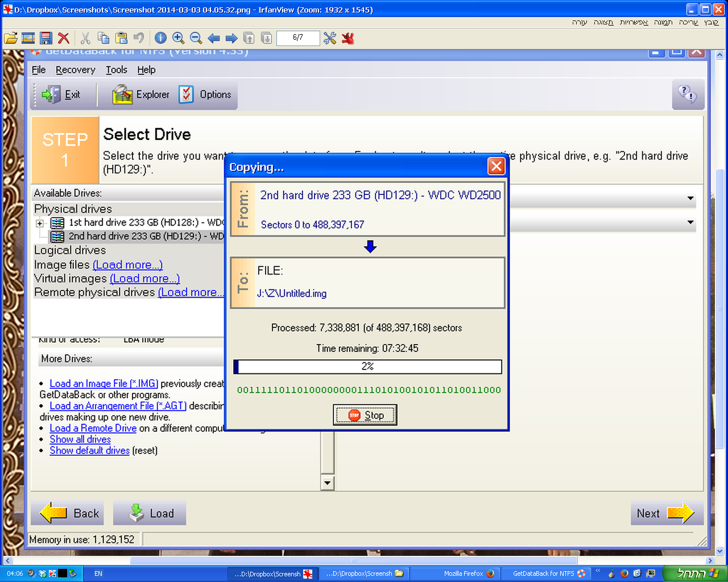
Task: Expand the 1st hard drive tree node
Action: 40,223
